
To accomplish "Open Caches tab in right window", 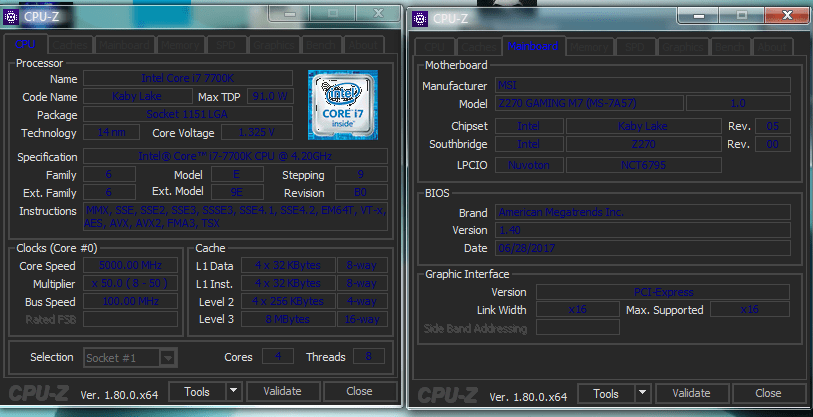I will tap(479, 47).
